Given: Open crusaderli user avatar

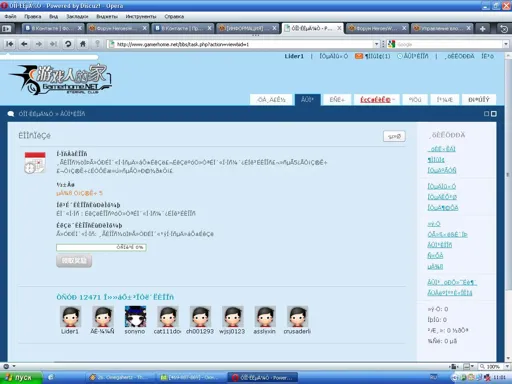Looking at the screenshot, I should click(x=297, y=317).
